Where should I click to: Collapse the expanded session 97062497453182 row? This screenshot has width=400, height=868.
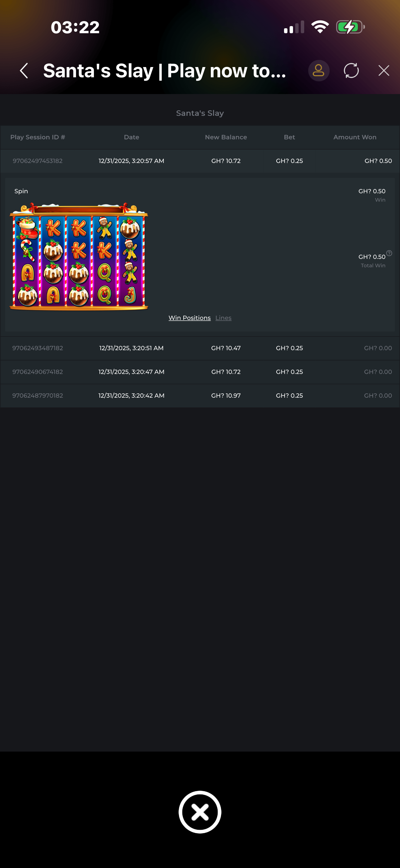[200, 161]
